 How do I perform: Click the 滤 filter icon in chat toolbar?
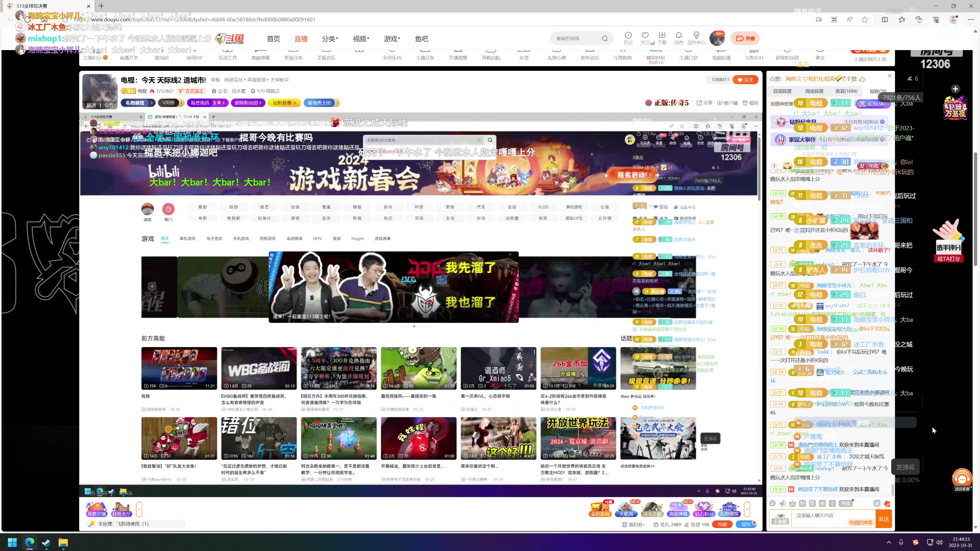877,504
